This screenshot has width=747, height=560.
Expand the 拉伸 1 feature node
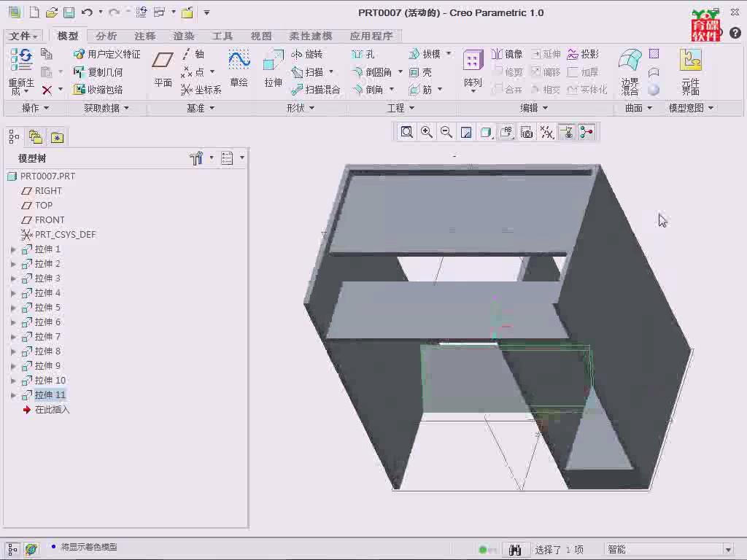[x=13, y=249]
